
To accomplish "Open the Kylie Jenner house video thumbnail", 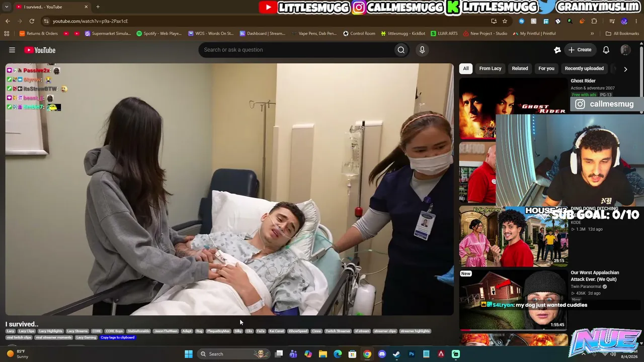I will click(513, 236).
